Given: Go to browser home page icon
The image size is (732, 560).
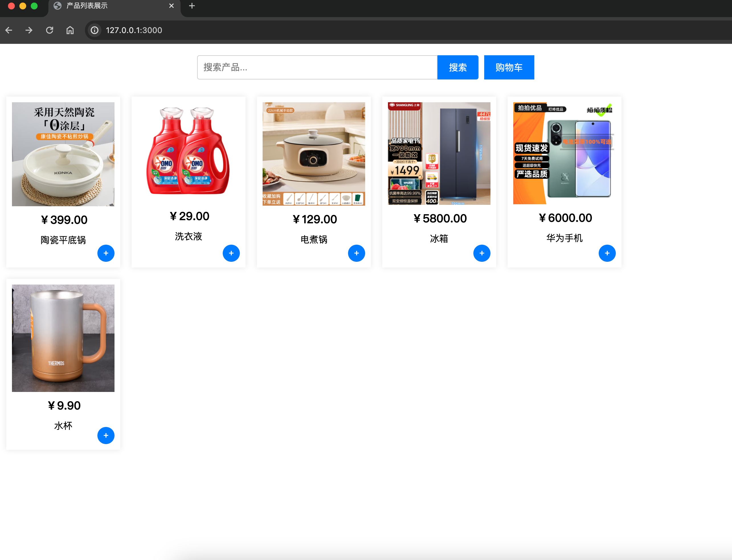Looking at the screenshot, I should (70, 30).
